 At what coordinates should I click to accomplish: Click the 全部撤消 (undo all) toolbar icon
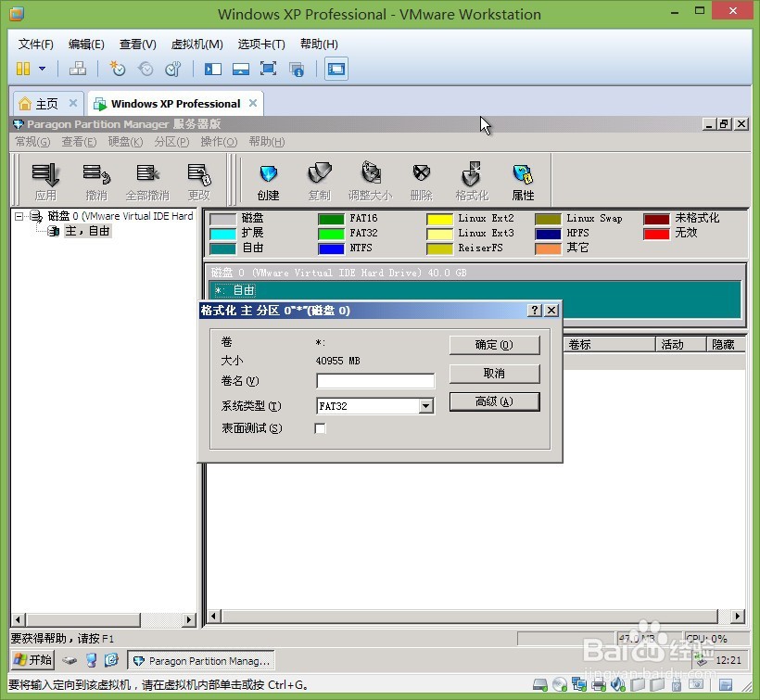pyautogui.click(x=147, y=182)
